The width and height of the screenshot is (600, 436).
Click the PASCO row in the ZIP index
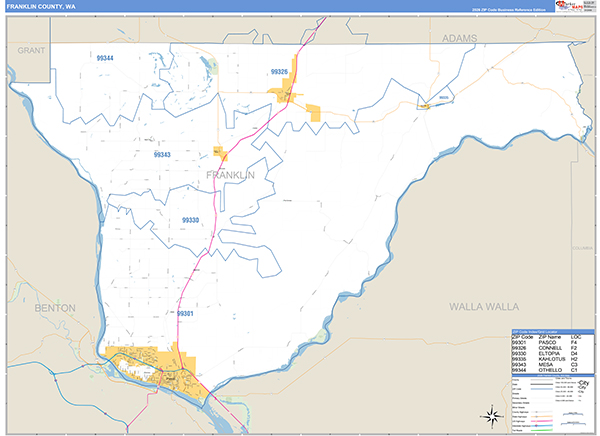pyautogui.click(x=553, y=343)
